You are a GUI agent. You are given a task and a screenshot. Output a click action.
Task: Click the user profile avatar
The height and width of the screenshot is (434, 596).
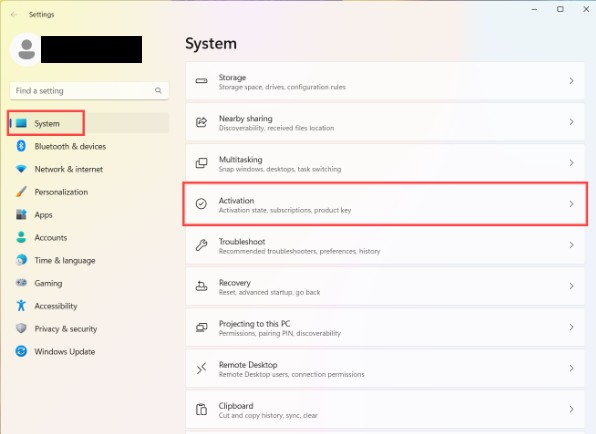(x=26, y=49)
